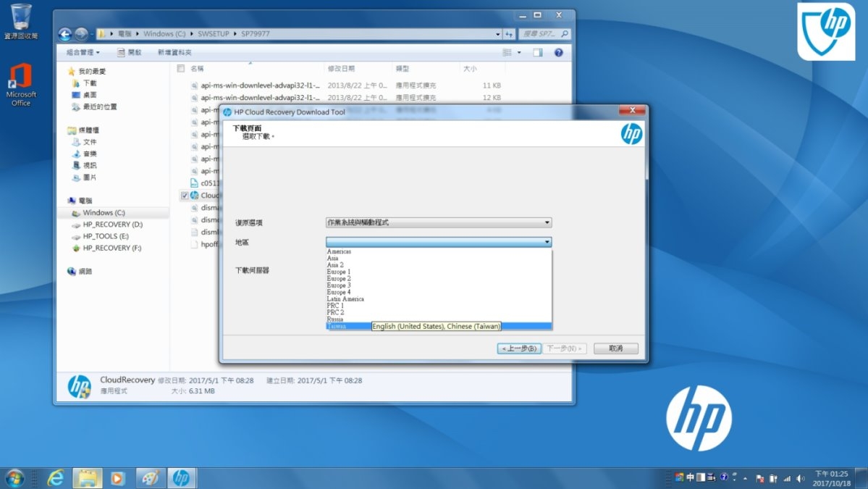Pick Europe 3 in the region list
868x489 pixels.
point(439,285)
